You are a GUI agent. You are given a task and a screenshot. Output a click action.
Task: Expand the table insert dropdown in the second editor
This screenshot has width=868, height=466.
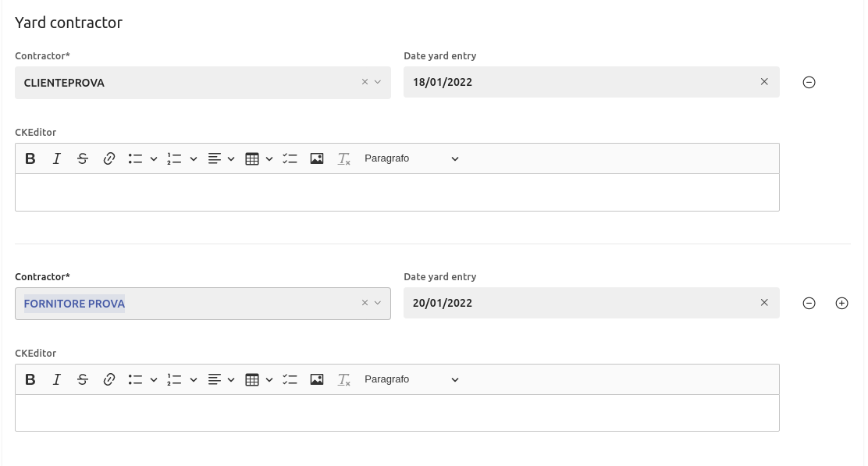coord(269,379)
